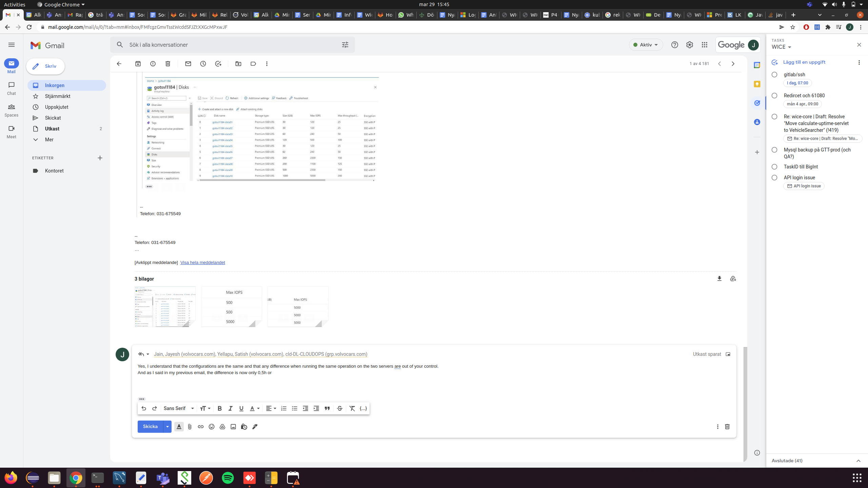Insert emoji using smiley icon
868x488 pixels.
click(x=212, y=427)
